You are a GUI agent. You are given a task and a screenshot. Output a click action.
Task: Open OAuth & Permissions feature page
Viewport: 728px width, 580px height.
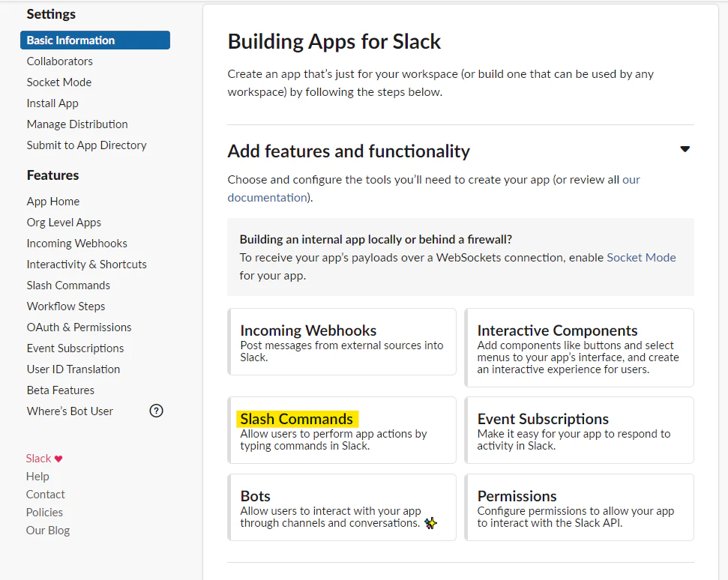(79, 327)
